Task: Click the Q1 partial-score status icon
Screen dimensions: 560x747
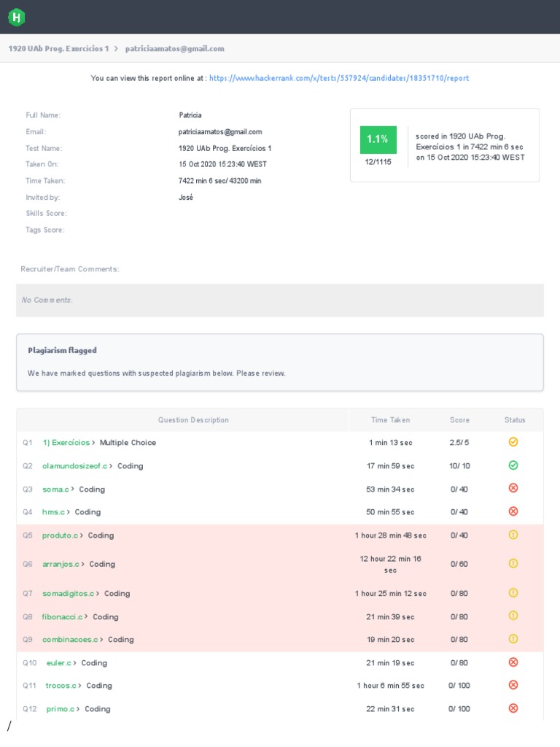Action: pos(513,442)
